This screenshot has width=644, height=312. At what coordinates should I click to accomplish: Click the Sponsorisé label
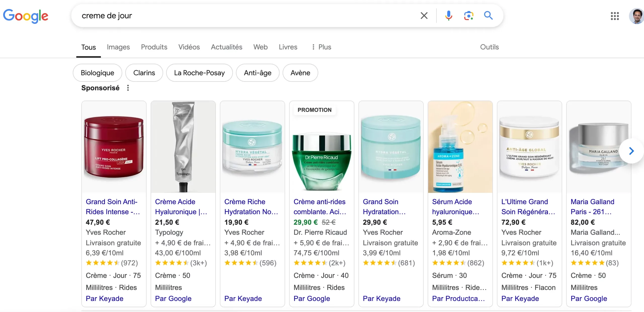[x=100, y=88]
